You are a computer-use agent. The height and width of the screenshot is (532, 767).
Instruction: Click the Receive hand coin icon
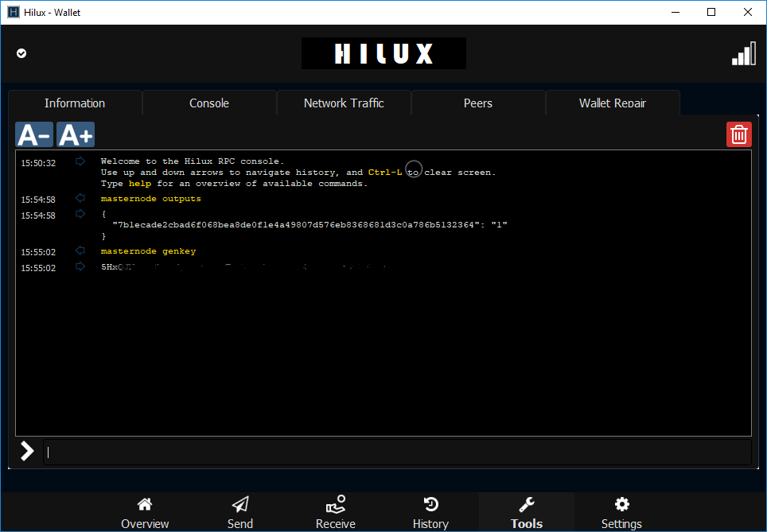(336, 504)
